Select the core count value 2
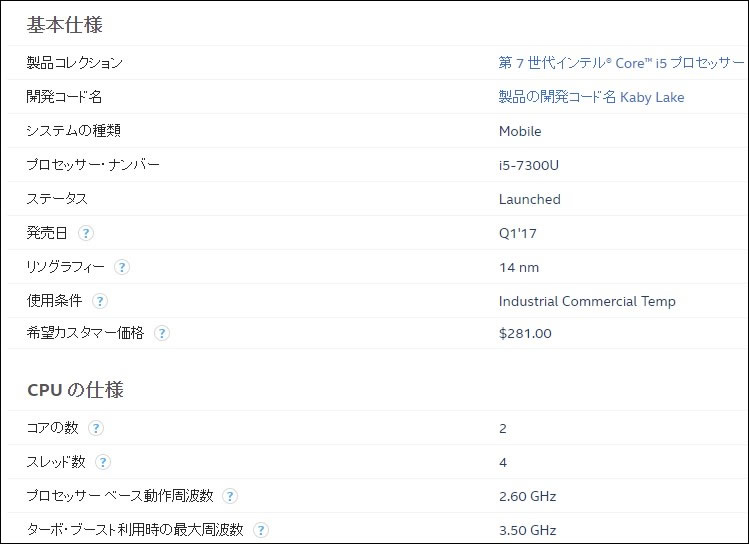The width and height of the screenshot is (749, 544). pos(503,428)
